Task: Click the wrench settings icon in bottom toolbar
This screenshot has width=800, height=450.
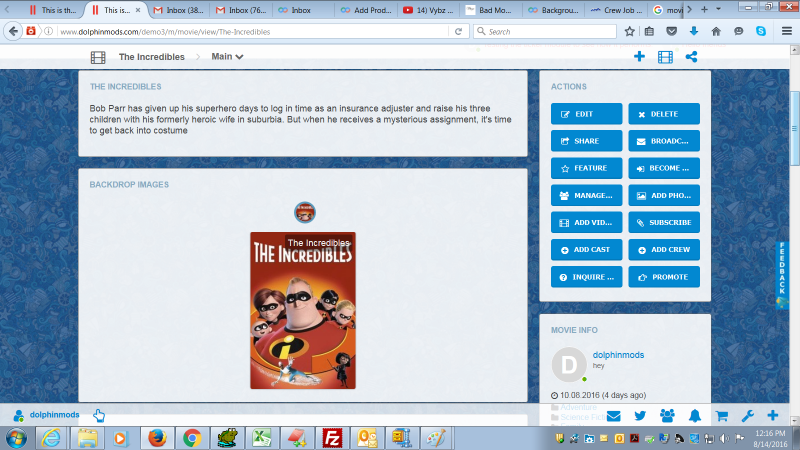Action: pyautogui.click(x=747, y=416)
